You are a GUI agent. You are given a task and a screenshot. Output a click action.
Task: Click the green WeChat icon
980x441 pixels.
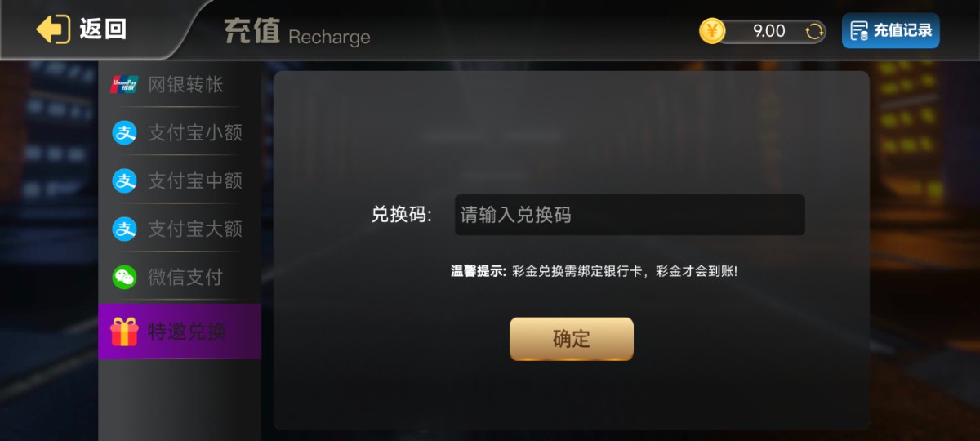point(124,277)
